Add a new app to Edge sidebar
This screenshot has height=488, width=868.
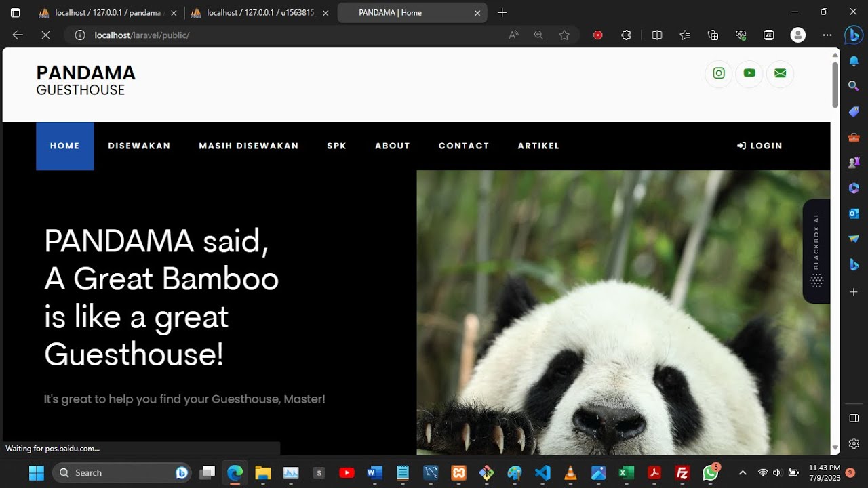tap(854, 292)
